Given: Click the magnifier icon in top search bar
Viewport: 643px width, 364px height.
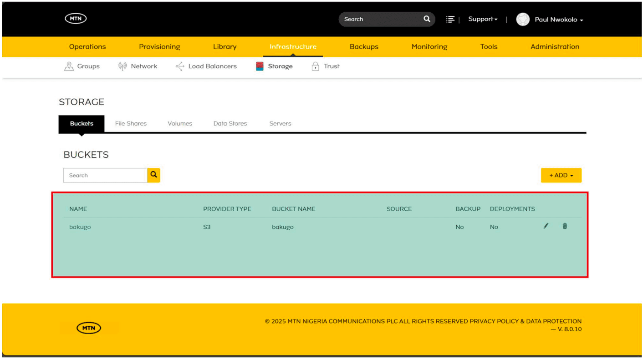Looking at the screenshot, I should pos(427,19).
